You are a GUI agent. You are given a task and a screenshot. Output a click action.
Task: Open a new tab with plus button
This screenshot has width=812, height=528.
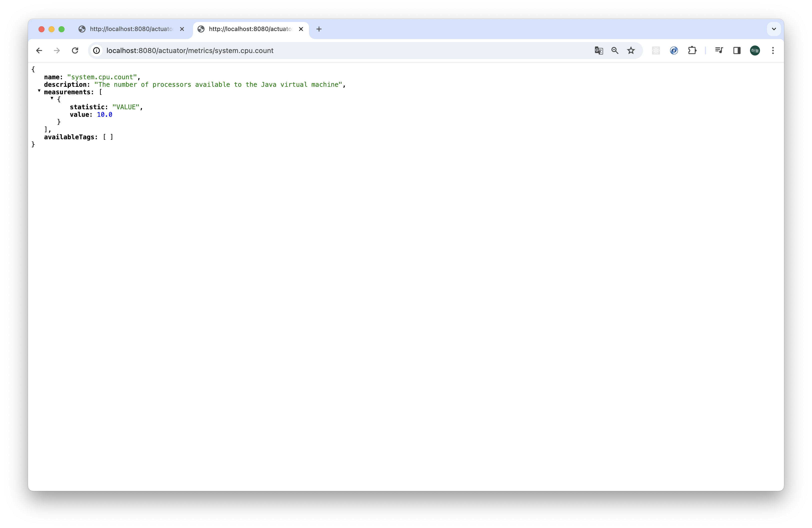coord(319,29)
